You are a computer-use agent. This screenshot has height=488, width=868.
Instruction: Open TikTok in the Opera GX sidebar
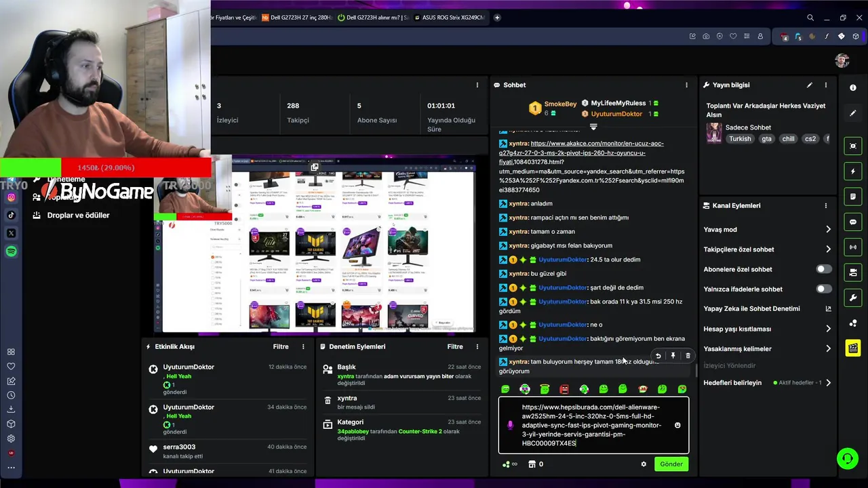pos(11,215)
